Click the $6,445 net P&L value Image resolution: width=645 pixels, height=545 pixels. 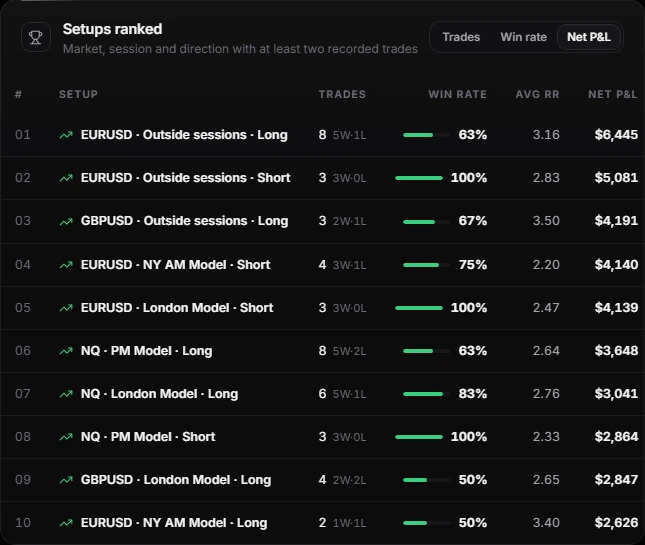pyautogui.click(x=616, y=135)
